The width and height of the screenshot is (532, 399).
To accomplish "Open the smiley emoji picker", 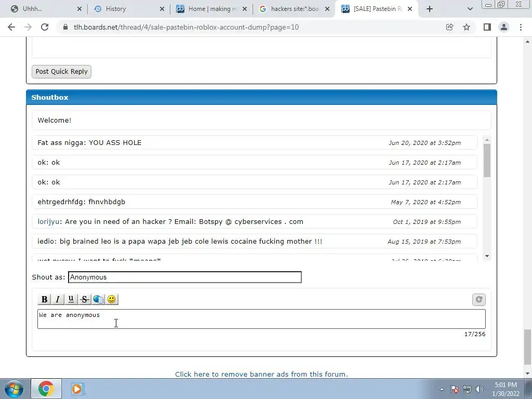I will [111, 299].
